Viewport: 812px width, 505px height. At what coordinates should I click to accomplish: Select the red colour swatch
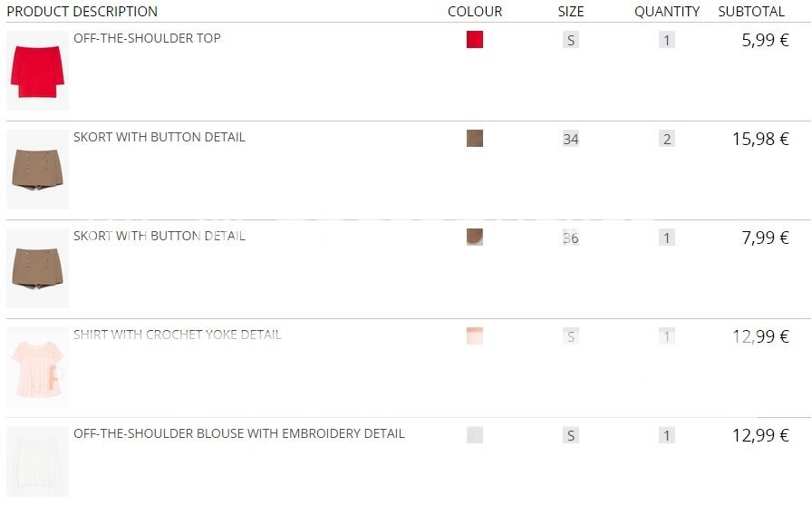click(x=475, y=40)
